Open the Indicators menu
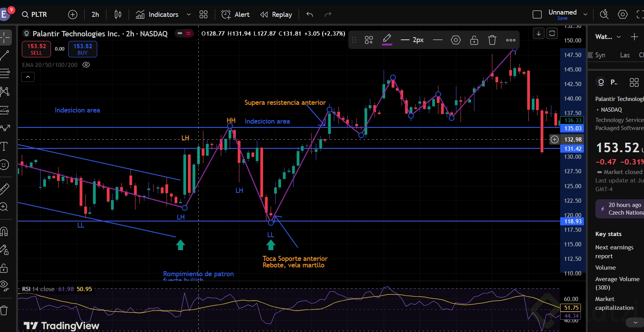Screen dimensions: 644x332 (157, 15)
